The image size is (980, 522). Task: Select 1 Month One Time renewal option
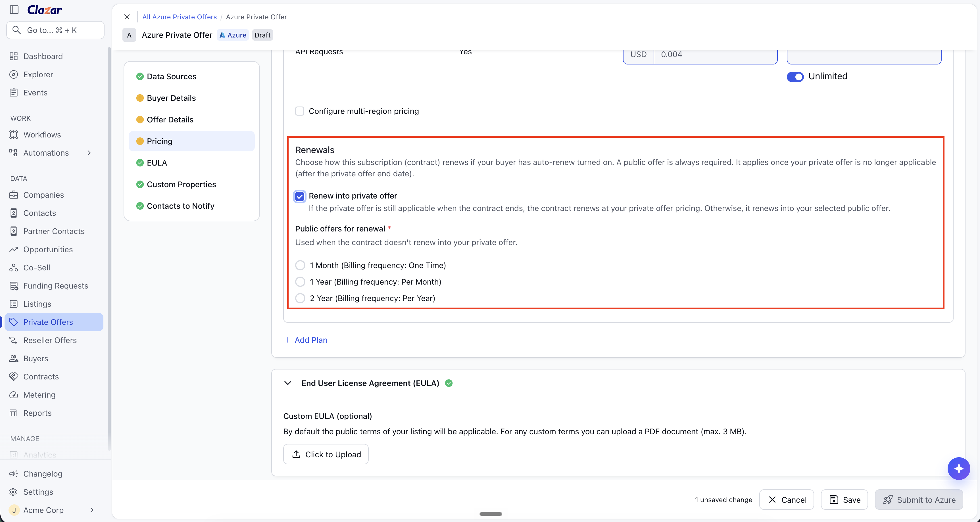pos(301,265)
